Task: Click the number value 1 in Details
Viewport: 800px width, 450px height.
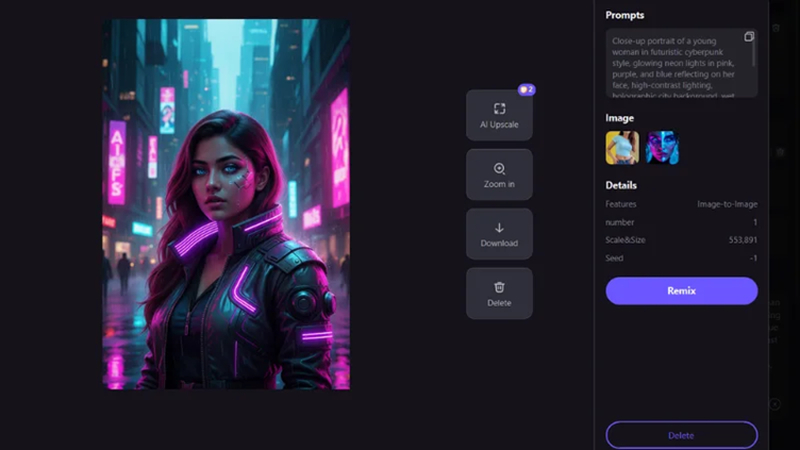Action: click(755, 222)
